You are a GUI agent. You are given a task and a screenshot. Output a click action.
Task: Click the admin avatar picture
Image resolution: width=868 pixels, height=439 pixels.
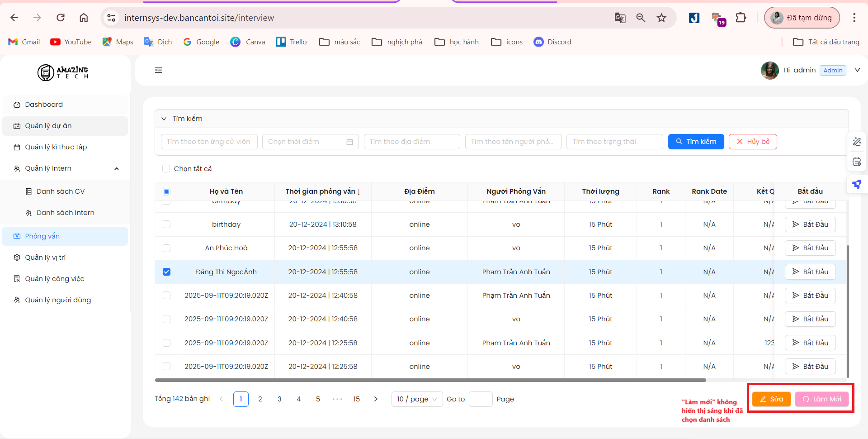769,70
